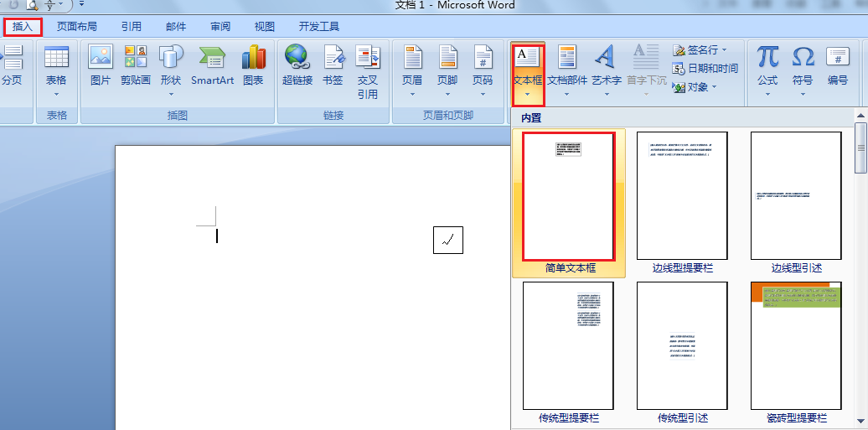This screenshot has width=868, height=430.
Task: Expand the 表格 dropdown arrow
Action: click(56, 94)
